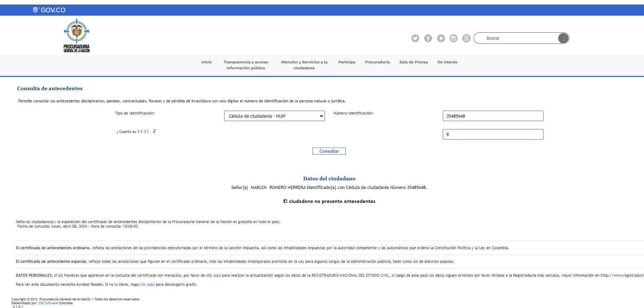Expand the Tipo de Identificación dropdown
This screenshot has height=308, width=644.
[x=274, y=116]
